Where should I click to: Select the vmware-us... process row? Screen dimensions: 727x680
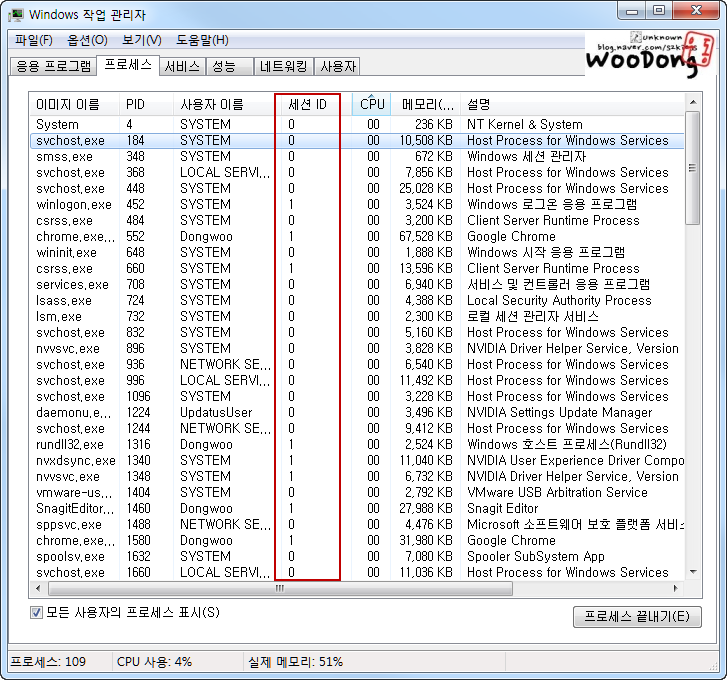coord(357,492)
